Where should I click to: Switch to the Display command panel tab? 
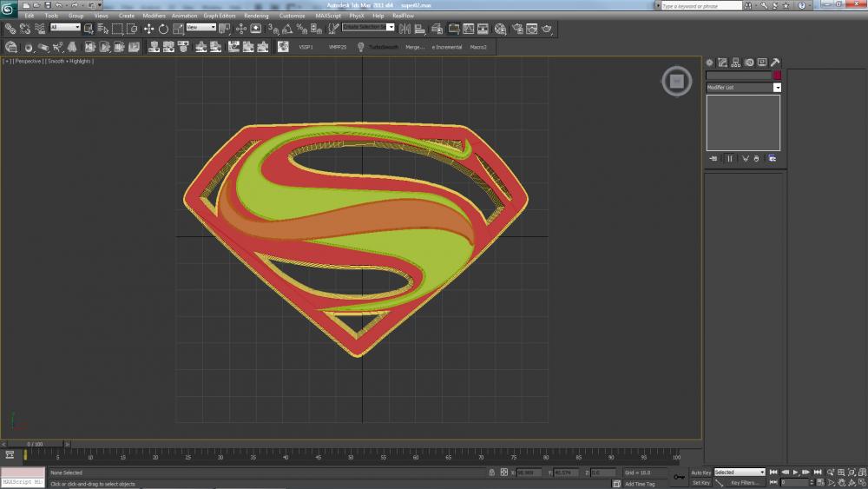pyautogui.click(x=762, y=63)
